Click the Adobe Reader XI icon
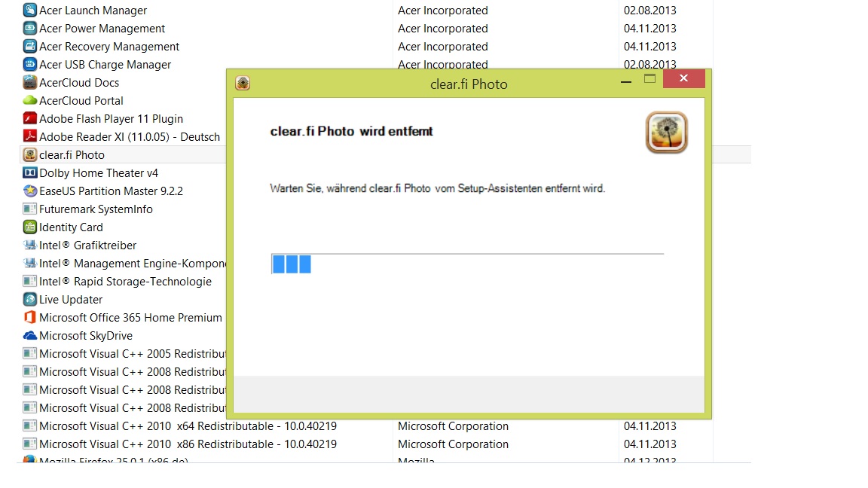Screen dimensions: 868x488 pos(30,136)
